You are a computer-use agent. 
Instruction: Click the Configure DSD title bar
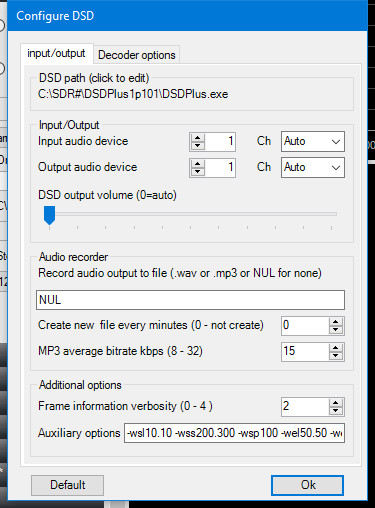coord(187,16)
